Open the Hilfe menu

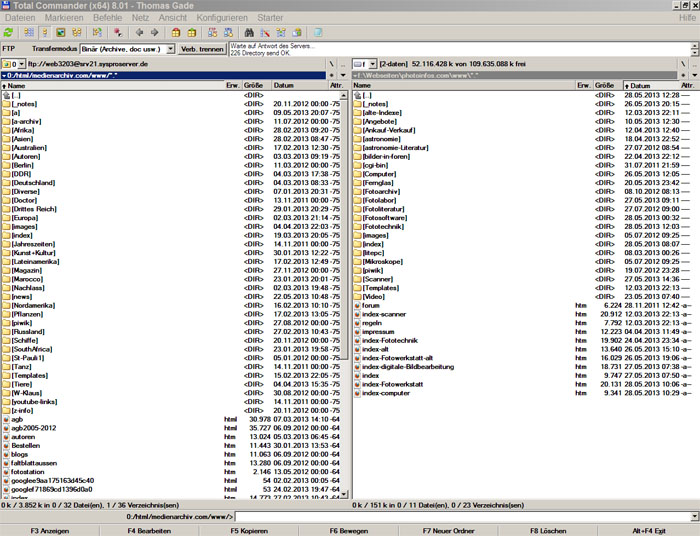687,18
